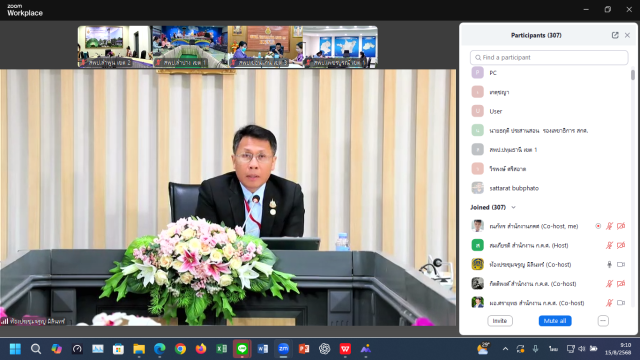Select the sattarat bubphato participant
Image resolution: width=640 pixels, height=360 pixels.
549,188
